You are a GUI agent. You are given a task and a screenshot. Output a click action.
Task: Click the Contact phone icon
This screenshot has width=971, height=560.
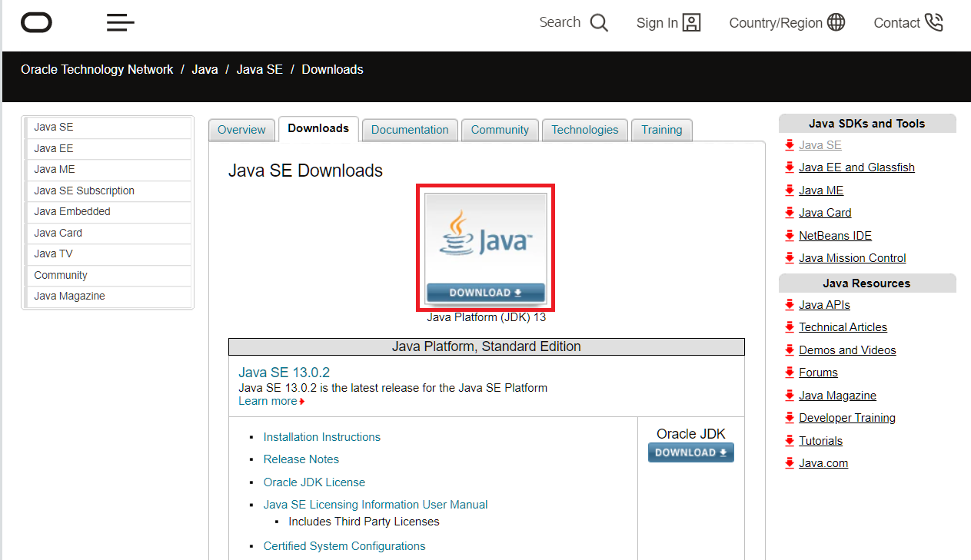(x=935, y=22)
